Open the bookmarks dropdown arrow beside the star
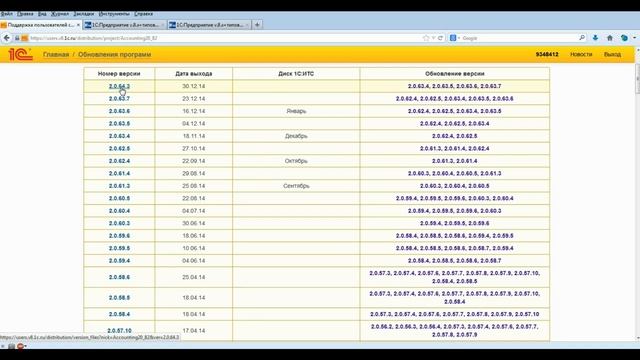Image resolution: width=640 pixels, height=360 pixels. 433,38
